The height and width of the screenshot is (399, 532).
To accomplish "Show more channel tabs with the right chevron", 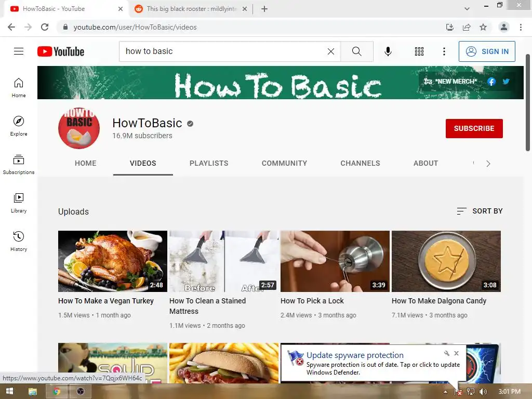I will pos(488,164).
